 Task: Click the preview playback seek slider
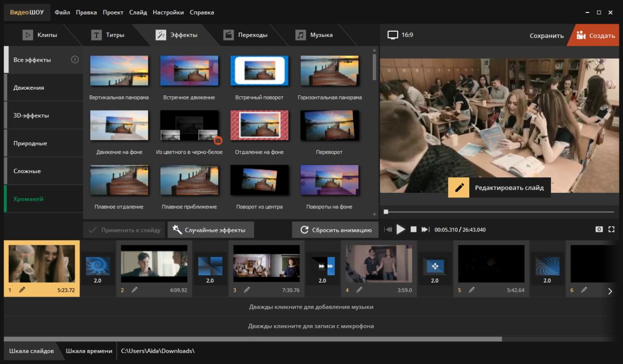pyautogui.click(x=498, y=212)
